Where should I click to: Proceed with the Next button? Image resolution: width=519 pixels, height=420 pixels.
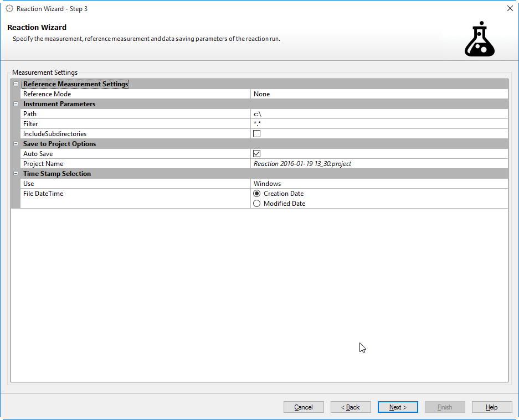click(398, 407)
